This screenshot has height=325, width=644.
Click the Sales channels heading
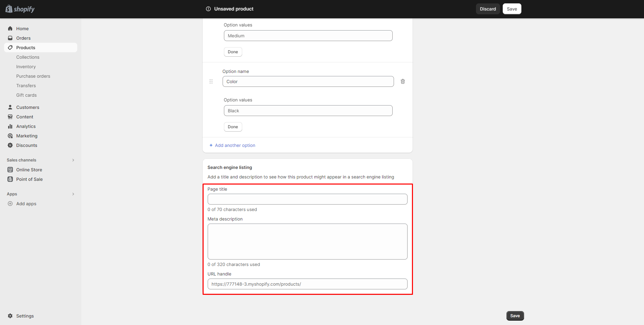(x=21, y=160)
